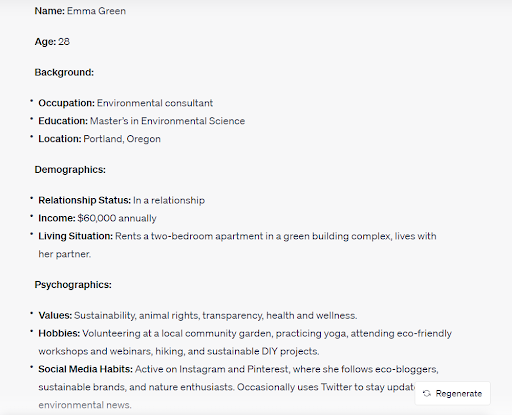This screenshot has width=512, height=415.
Task: Click the Living Situation label
Action: pyautogui.click(x=76, y=236)
